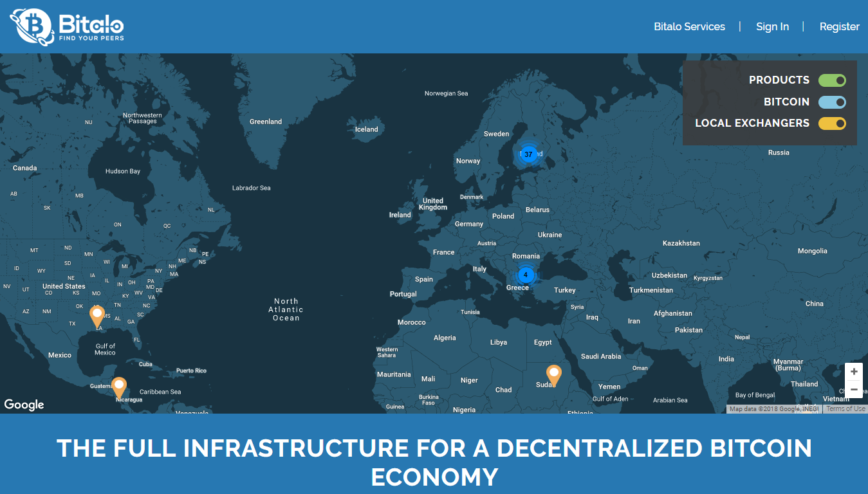
Task: Click the Map data ©2018 Google attribution
Action: click(x=774, y=409)
